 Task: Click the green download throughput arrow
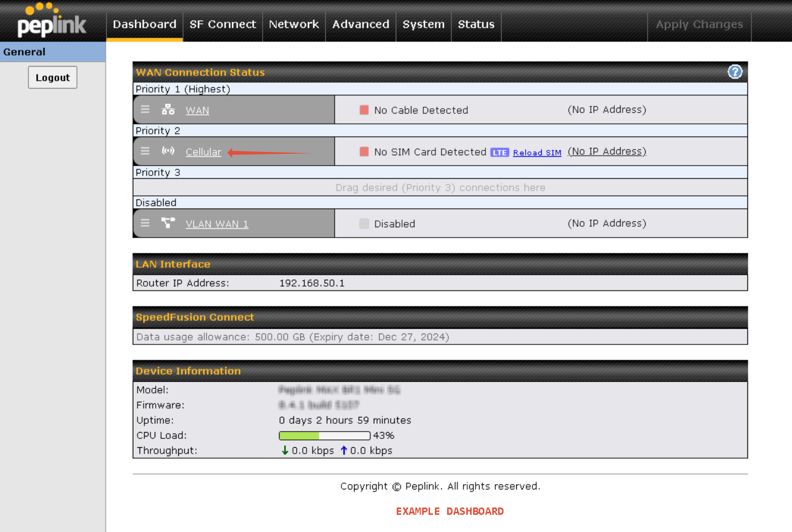pyautogui.click(x=285, y=450)
